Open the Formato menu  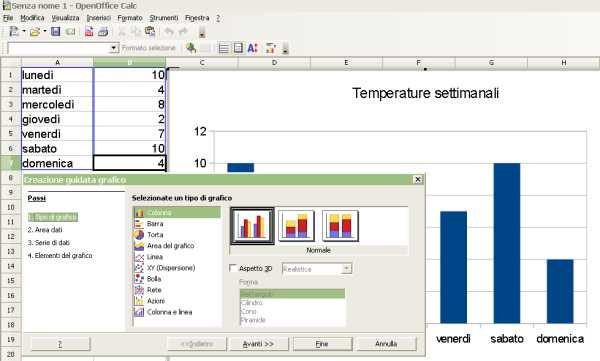(x=130, y=18)
